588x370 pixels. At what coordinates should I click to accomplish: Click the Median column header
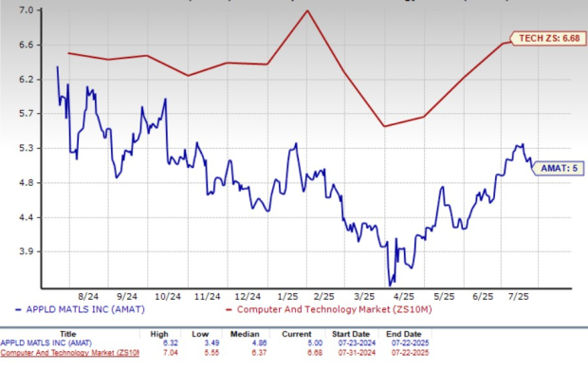click(x=245, y=334)
